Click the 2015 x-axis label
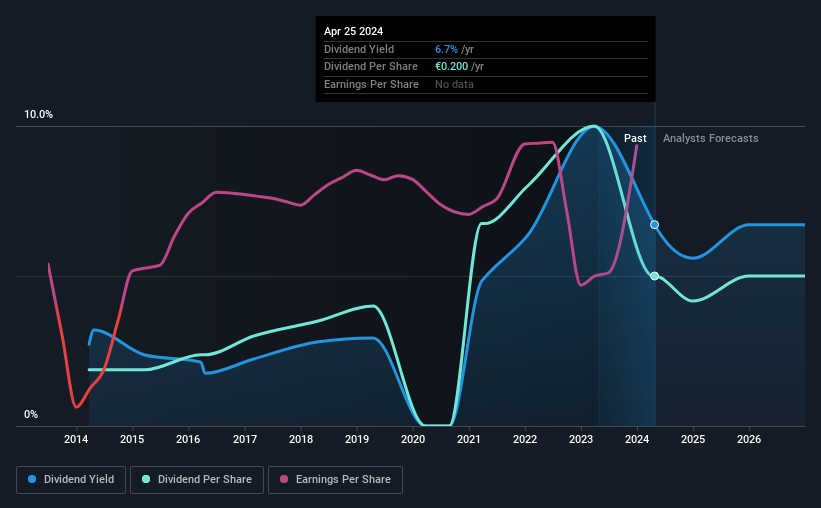The height and width of the screenshot is (508, 821). (132, 439)
